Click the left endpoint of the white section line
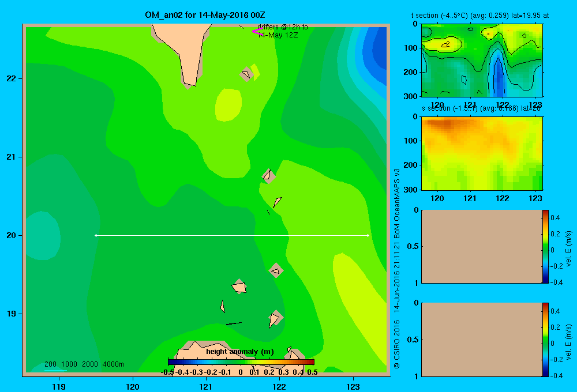The image size is (577, 392). coord(96,235)
